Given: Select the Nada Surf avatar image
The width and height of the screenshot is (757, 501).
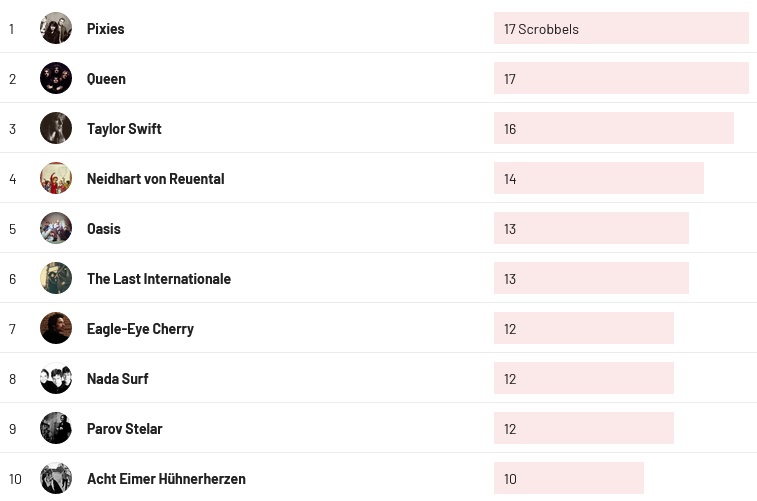Looking at the screenshot, I should [x=56, y=378].
